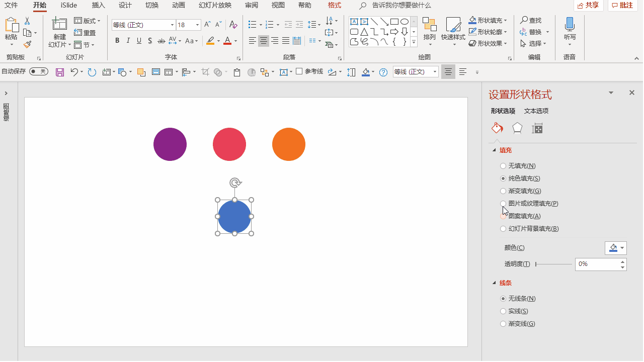Click the Format Painter brush icon
The width and height of the screenshot is (644, 362).
tap(27, 45)
